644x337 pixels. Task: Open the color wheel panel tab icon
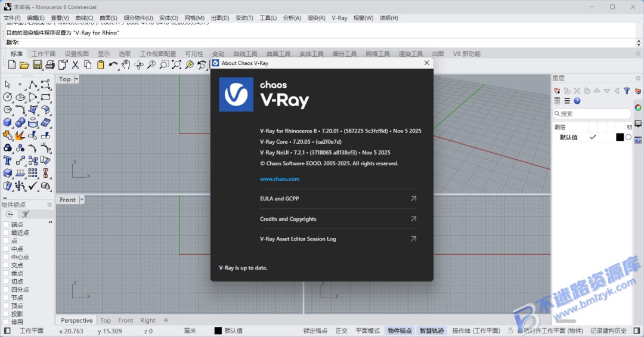pyautogui.click(x=638, y=108)
